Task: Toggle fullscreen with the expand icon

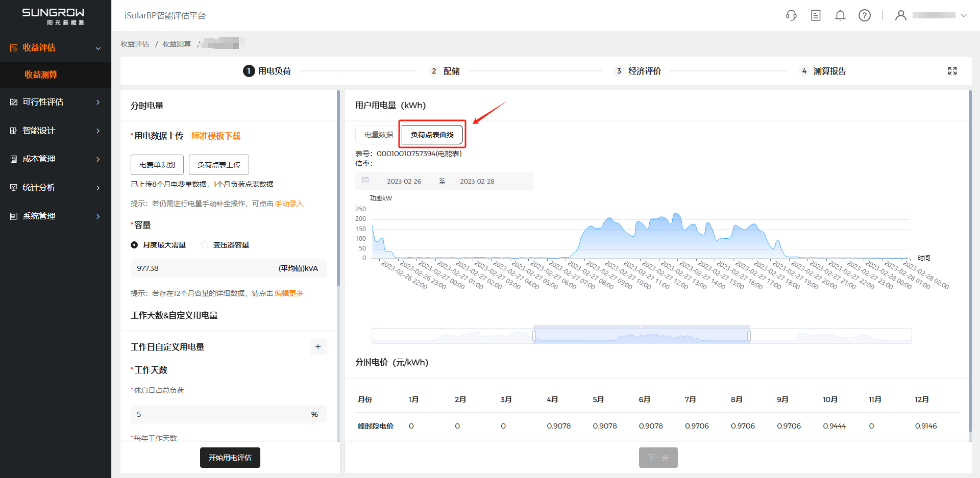Action: tap(952, 71)
